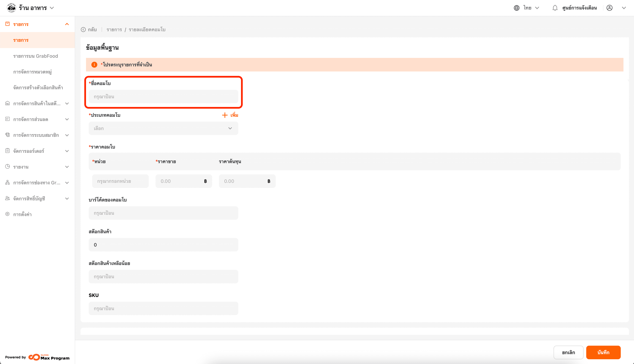Click the restaurant logo in header
Viewport: 634px width, 364px height.
tap(11, 8)
